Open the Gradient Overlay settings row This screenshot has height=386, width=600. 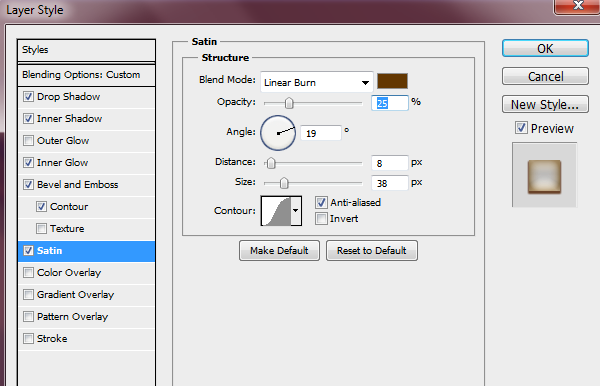(x=86, y=295)
